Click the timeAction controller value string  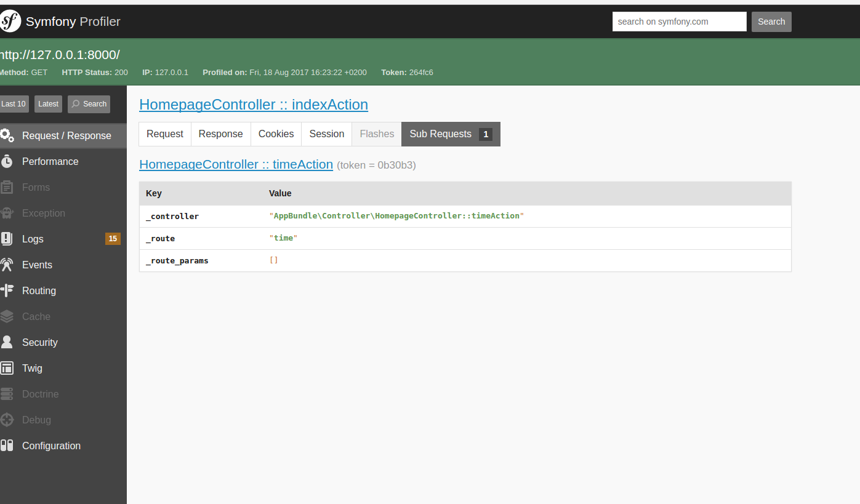tap(396, 216)
